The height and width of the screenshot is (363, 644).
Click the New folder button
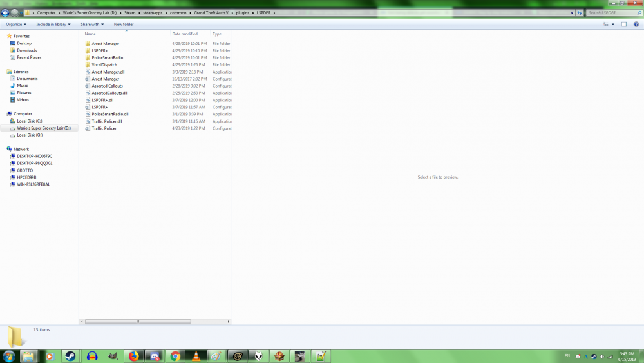tap(124, 25)
